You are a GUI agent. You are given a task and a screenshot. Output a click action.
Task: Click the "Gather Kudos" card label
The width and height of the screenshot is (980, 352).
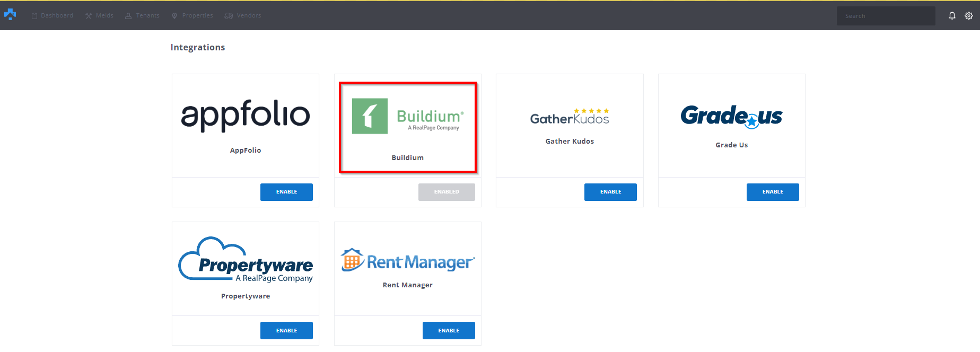point(570,142)
